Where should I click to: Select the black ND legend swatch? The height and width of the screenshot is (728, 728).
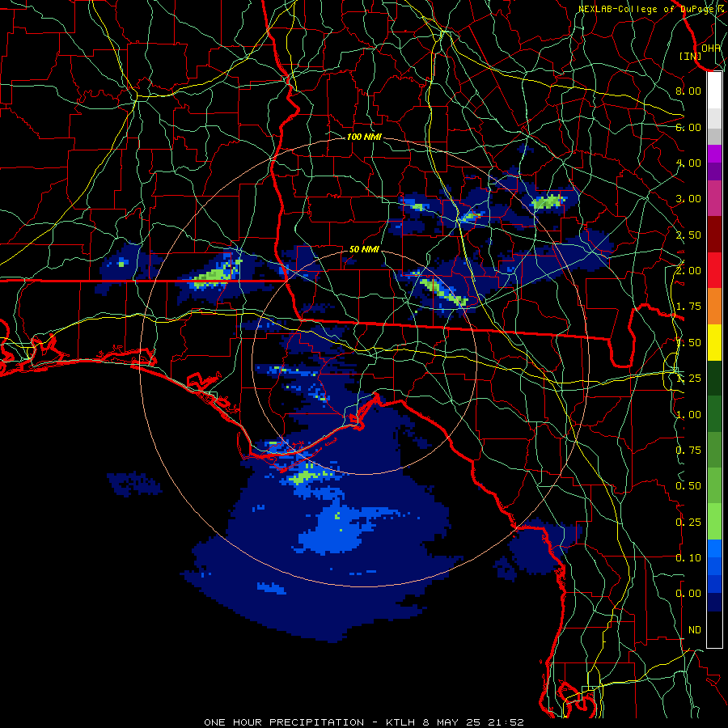pyautogui.click(x=714, y=629)
